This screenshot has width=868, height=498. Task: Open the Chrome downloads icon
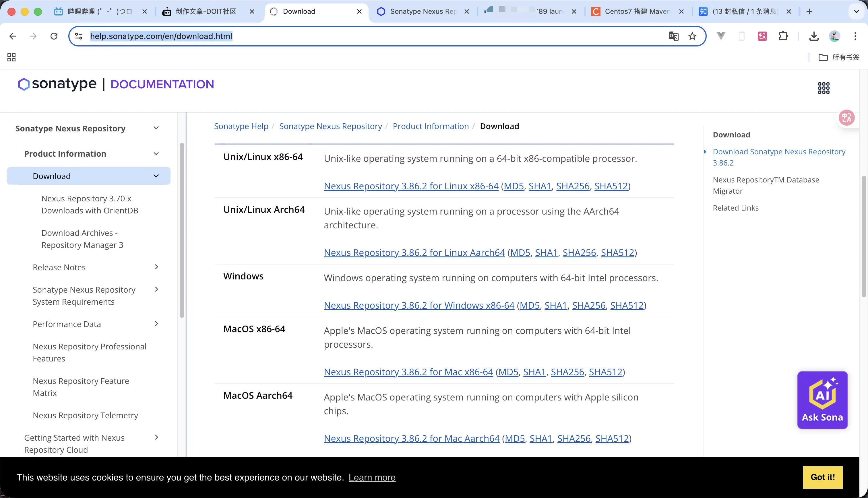tap(814, 36)
